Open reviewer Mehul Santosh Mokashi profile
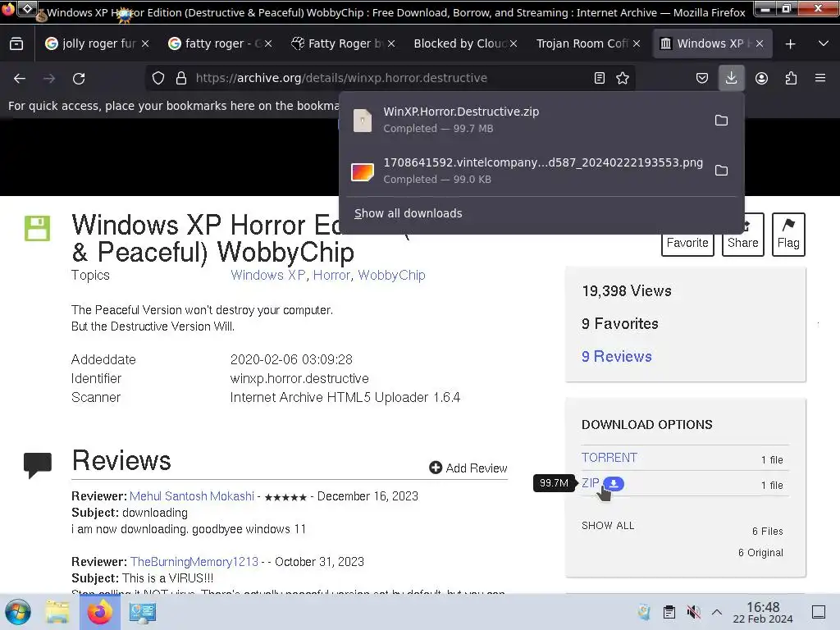Viewport: 840px width, 630px height. coord(192,496)
